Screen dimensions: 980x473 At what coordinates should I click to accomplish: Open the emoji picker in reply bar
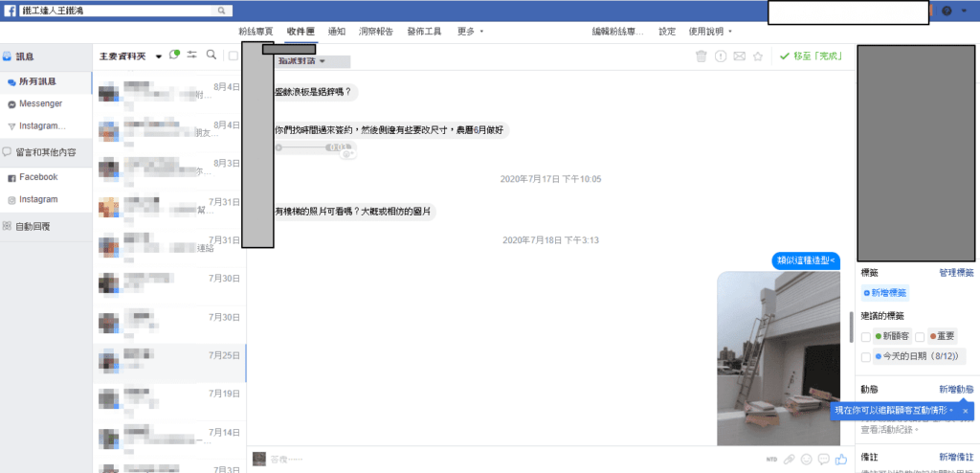click(x=807, y=460)
